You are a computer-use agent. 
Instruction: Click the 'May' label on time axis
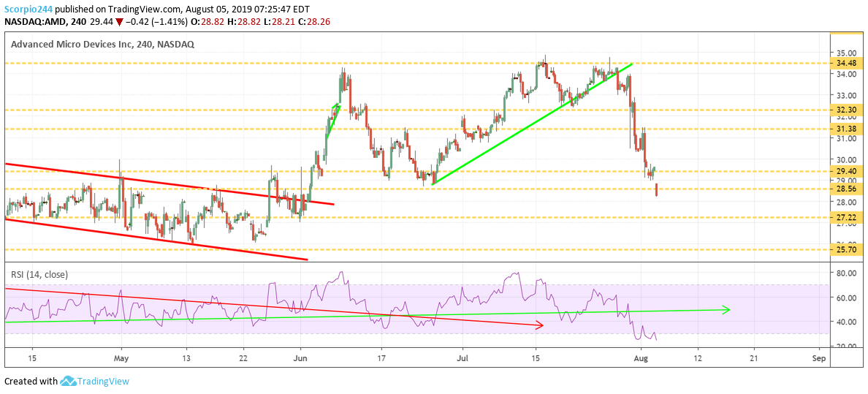click(121, 358)
